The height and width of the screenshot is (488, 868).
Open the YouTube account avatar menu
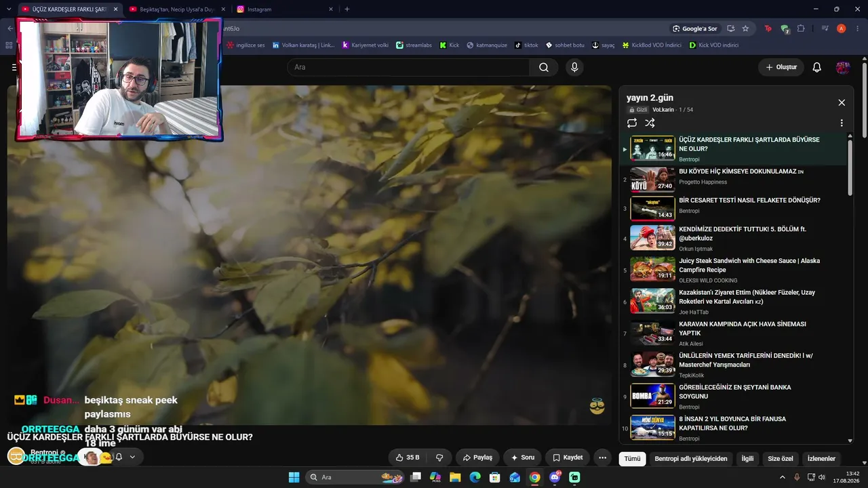843,67
